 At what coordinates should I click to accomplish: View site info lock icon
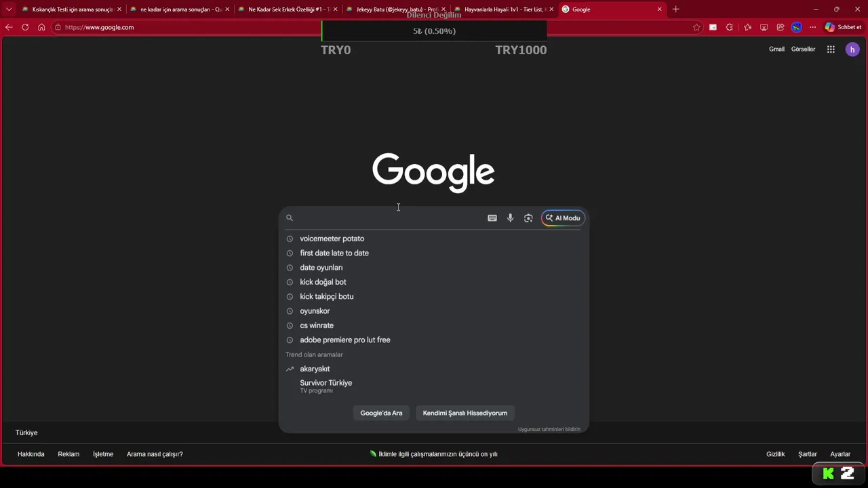click(58, 27)
